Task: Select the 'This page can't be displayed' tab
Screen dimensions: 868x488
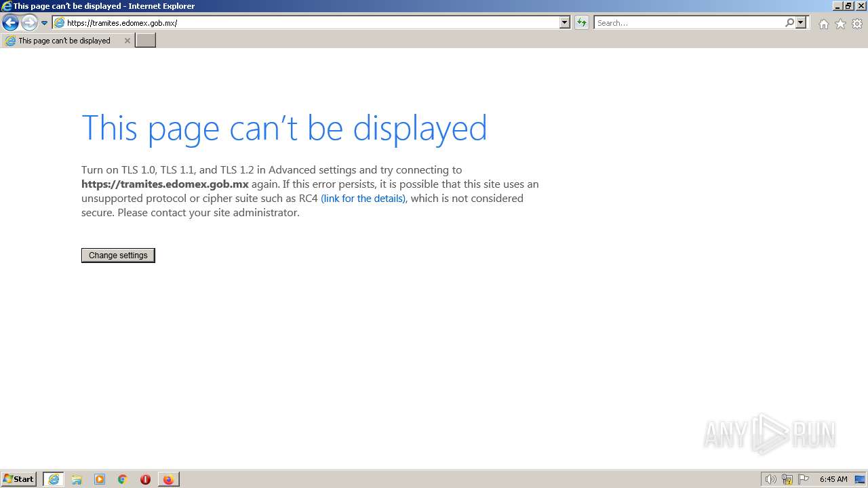Action: click(67, 41)
